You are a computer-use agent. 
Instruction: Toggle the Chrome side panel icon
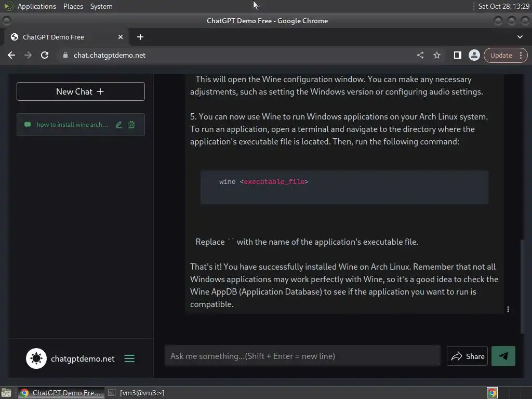pos(457,55)
